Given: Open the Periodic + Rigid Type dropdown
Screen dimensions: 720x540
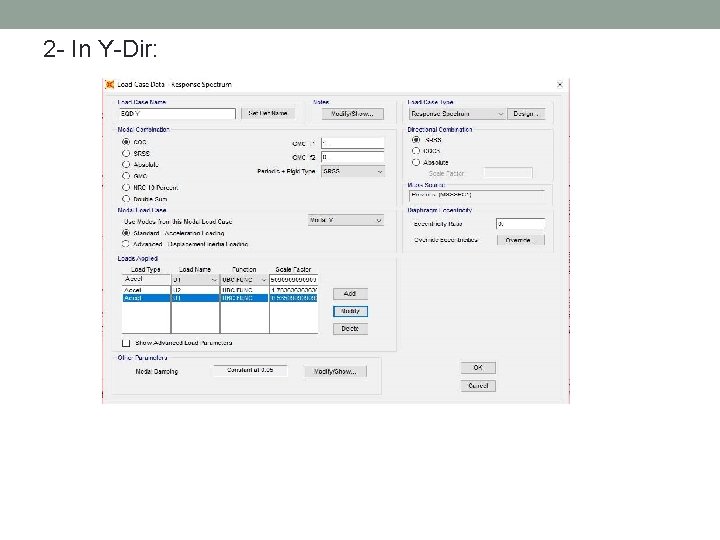Looking at the screenshot, I should [x=353, y=171].
